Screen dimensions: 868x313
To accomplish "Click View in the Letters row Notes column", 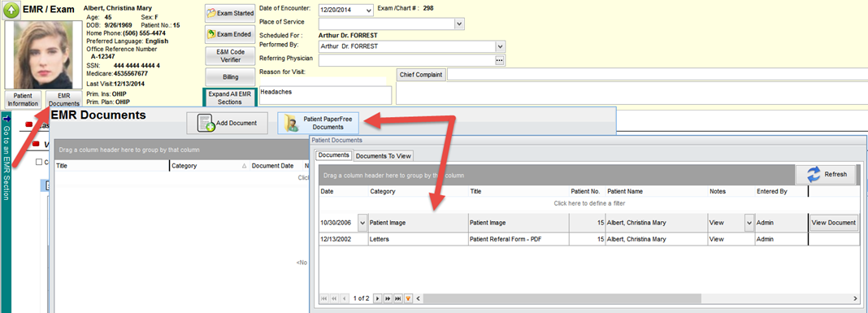I will pyautogui.click(x=731, y=239).
